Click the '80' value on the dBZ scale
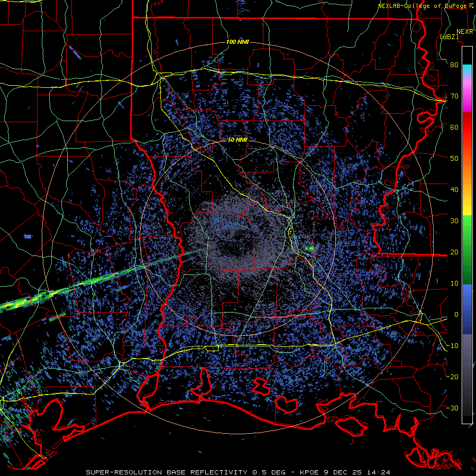Viewport: 476px width, 476px height. click(x=454, y=65)
